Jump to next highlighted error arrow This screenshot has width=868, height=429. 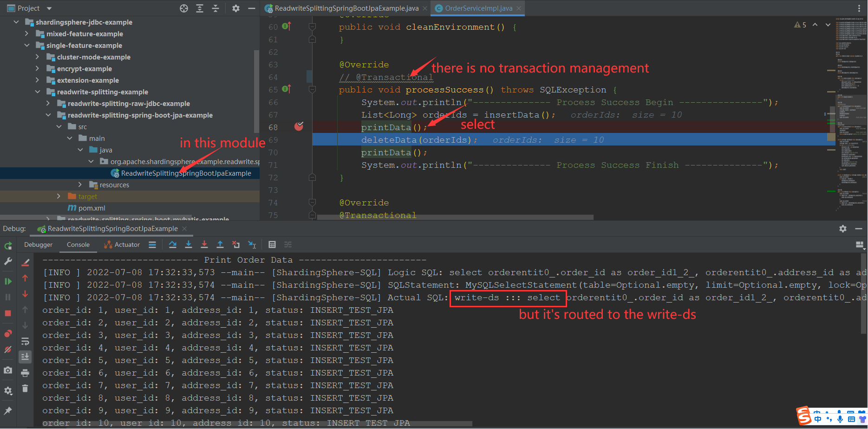(828, 25)
